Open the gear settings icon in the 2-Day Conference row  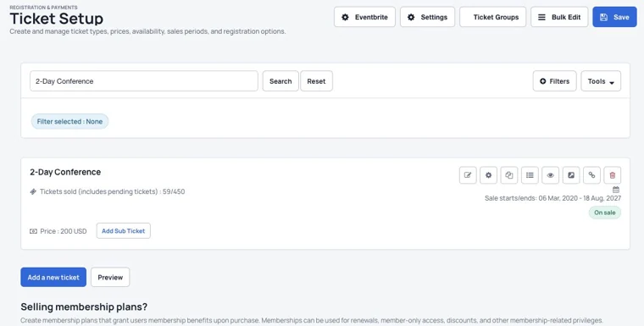pyautogui.click(x=488, y=175)
